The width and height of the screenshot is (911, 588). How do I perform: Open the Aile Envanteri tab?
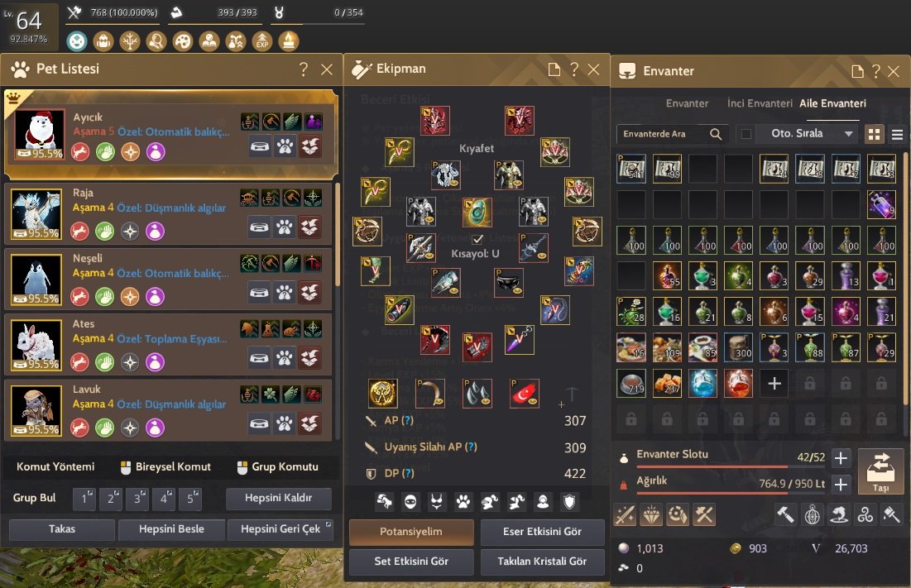832,103
